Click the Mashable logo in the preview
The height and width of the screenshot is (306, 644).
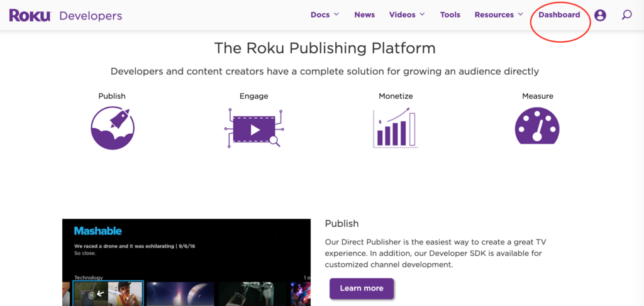pos(97,231)
